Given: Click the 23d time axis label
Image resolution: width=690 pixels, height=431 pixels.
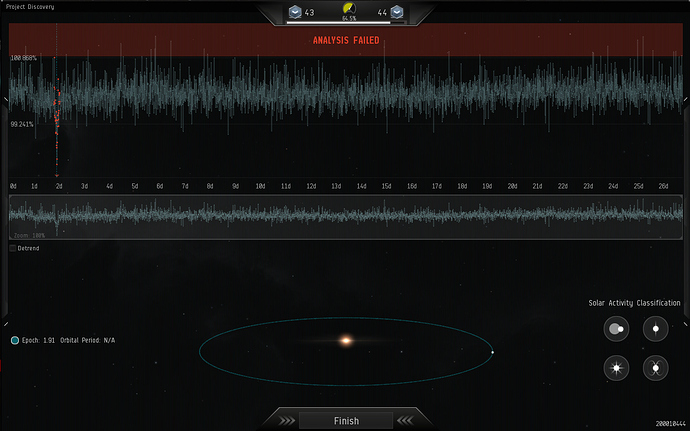Looking at the screenshot, I should [x=588, y=186].
